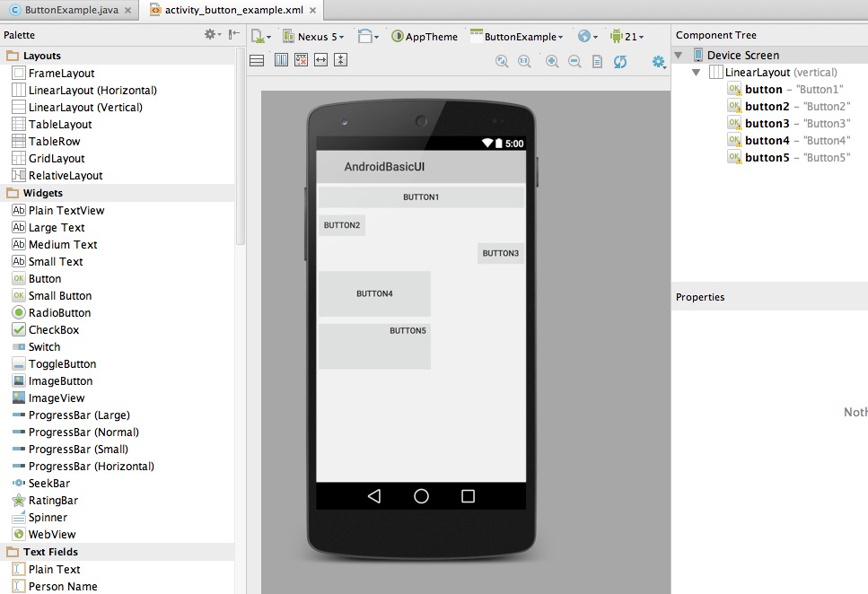This screenshot has height=594, width=868.
Task: Select the CheckBox widget in palette
Action: (x=53, y=330)
